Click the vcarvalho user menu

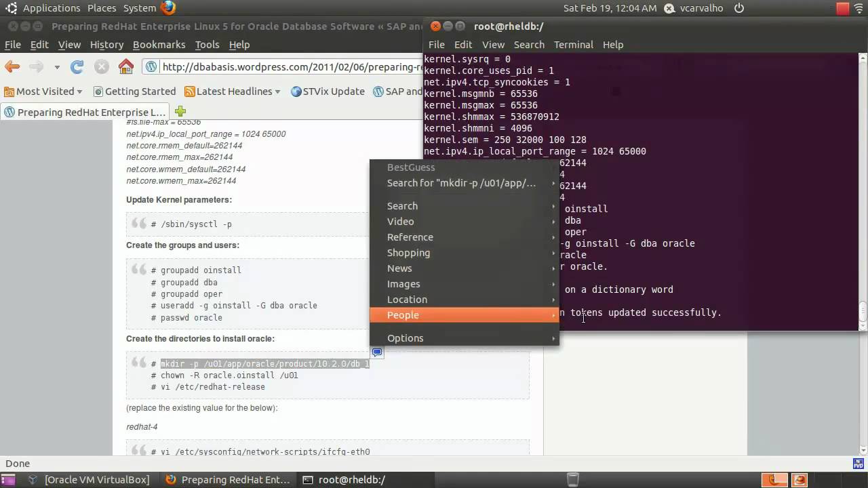(703, 8)
